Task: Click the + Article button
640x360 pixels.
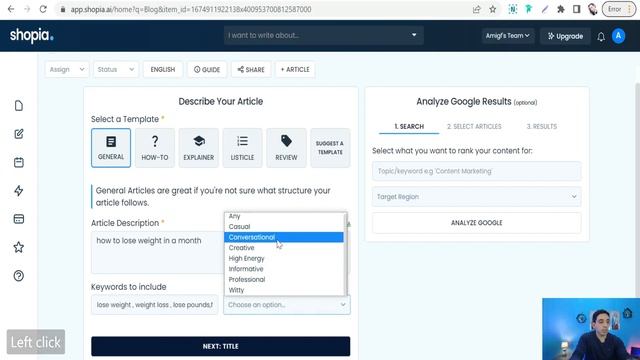Action: [x=295, y=69]
